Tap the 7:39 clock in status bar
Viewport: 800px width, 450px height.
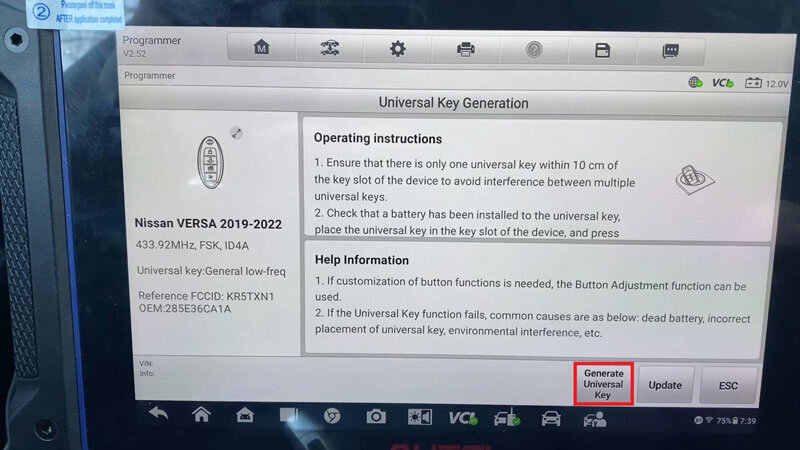point(748,421)
